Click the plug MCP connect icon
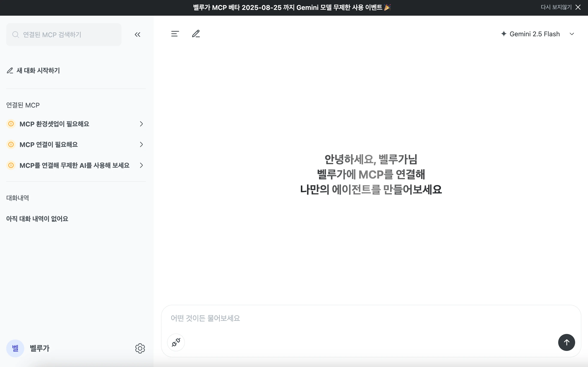The height and width of the screenshot is (367, 588). pyautogui.click(x=176, y=342)
